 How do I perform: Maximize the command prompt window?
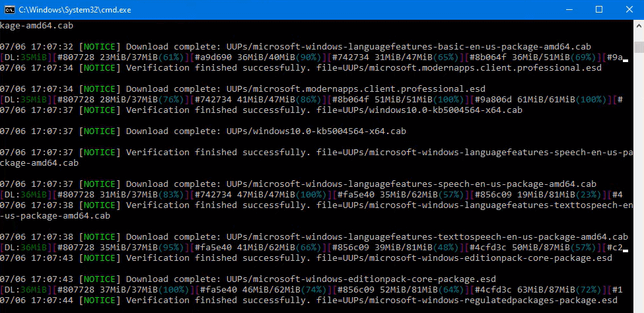[599, 10]
